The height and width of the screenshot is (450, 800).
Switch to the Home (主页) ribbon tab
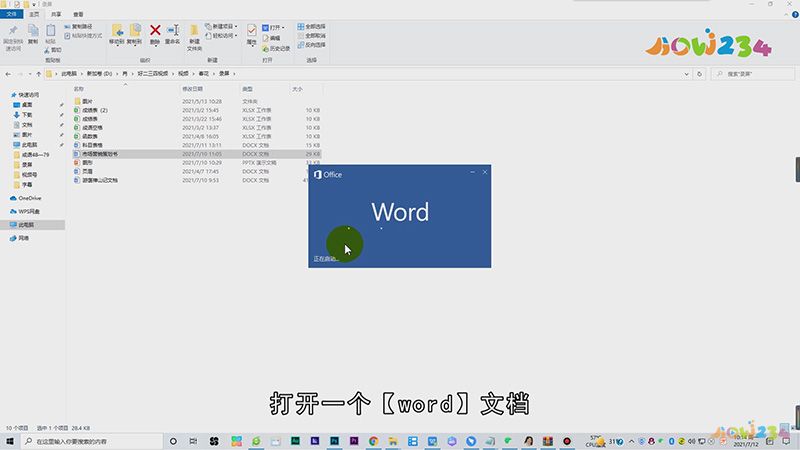click(34, 14)
